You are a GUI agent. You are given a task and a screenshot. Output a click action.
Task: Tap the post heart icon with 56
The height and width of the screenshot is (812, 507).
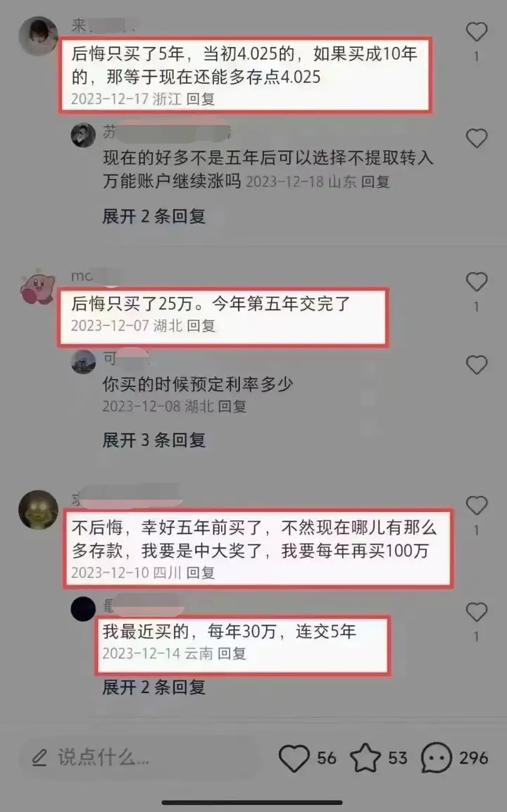[x=294, y=758]
